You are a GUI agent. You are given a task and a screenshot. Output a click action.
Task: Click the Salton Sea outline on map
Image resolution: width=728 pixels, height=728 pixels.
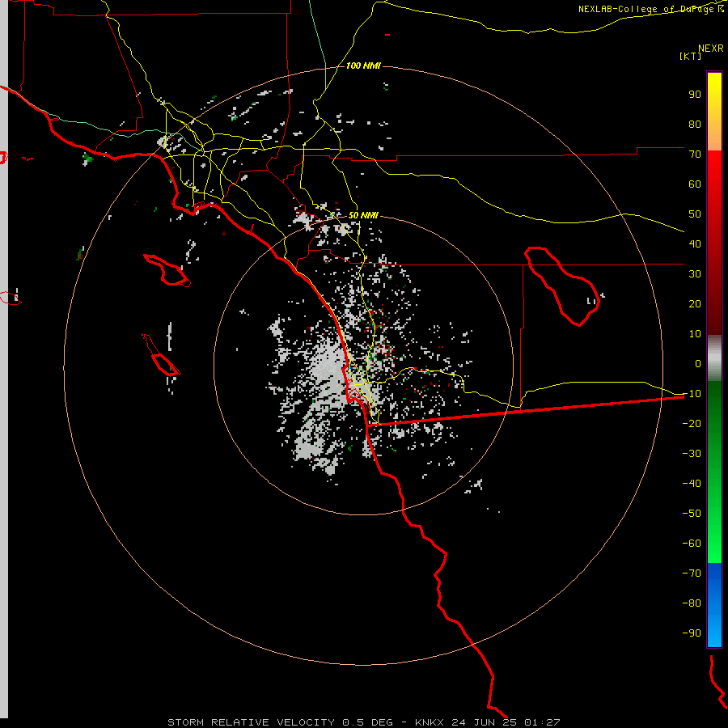click(x=562, y=286)
